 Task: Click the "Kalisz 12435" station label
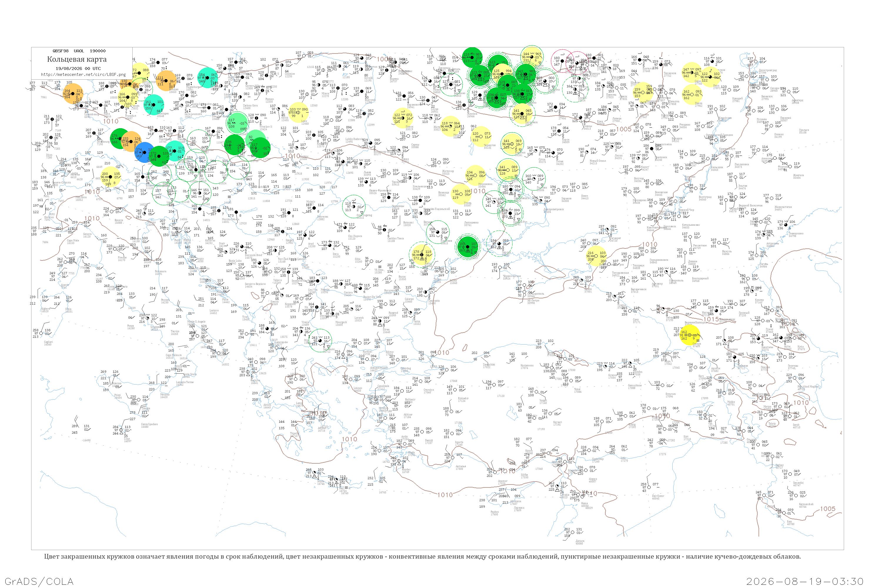point(285,119)
